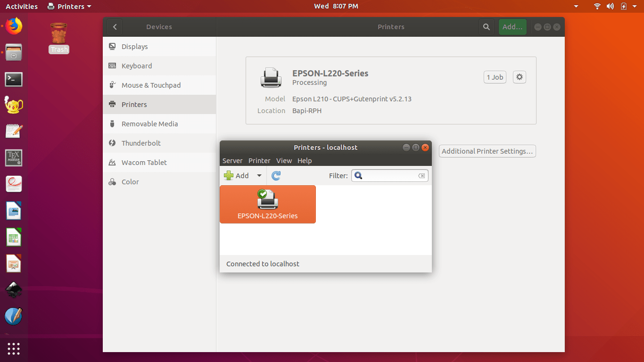The width and height of the screenshot is (644, 362).
Task: Open search in the Settings window
Action: [x=487, y=27]
